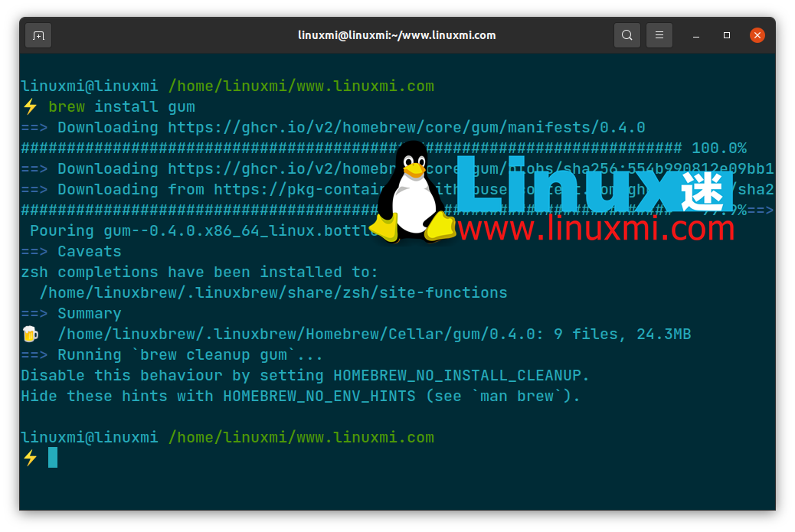Screen dimensions: 795x532
Task: Click the 'Downloading from https://pkg-contain' line
Action: (397, 190)
